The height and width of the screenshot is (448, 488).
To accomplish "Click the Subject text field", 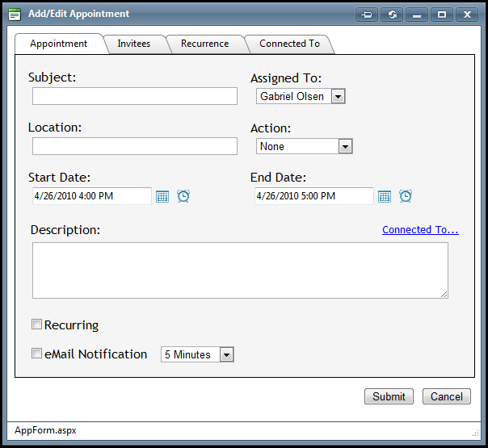I will point(135,96).
